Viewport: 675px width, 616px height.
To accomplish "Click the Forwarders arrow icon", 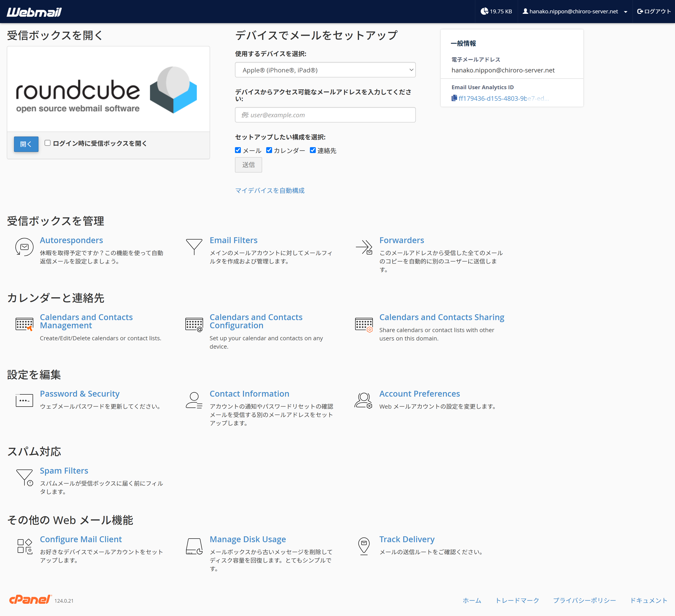I will 364,247.
